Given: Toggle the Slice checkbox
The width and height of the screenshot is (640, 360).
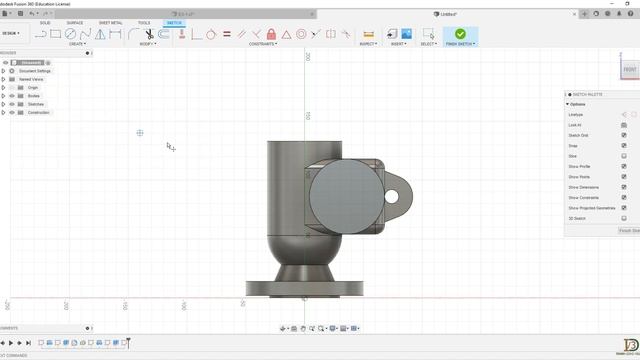Looking at the screenshot, I should point(624,156).
